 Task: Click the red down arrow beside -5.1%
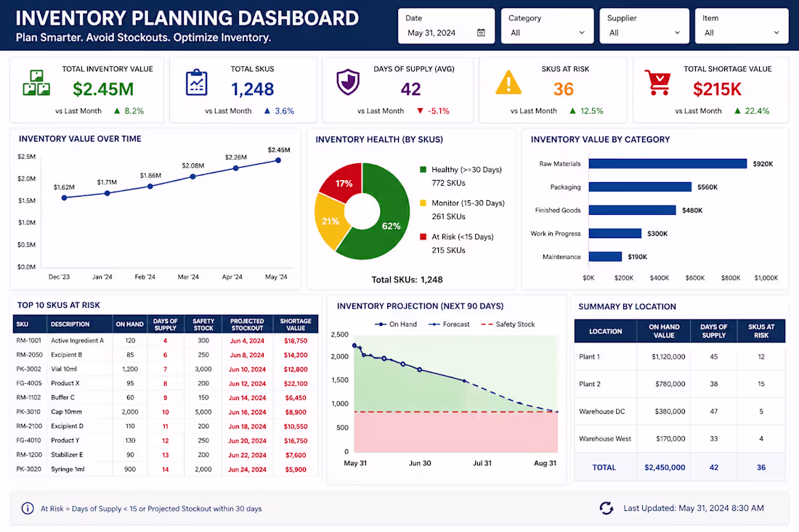pyautogui.click(x=420, y=111)
